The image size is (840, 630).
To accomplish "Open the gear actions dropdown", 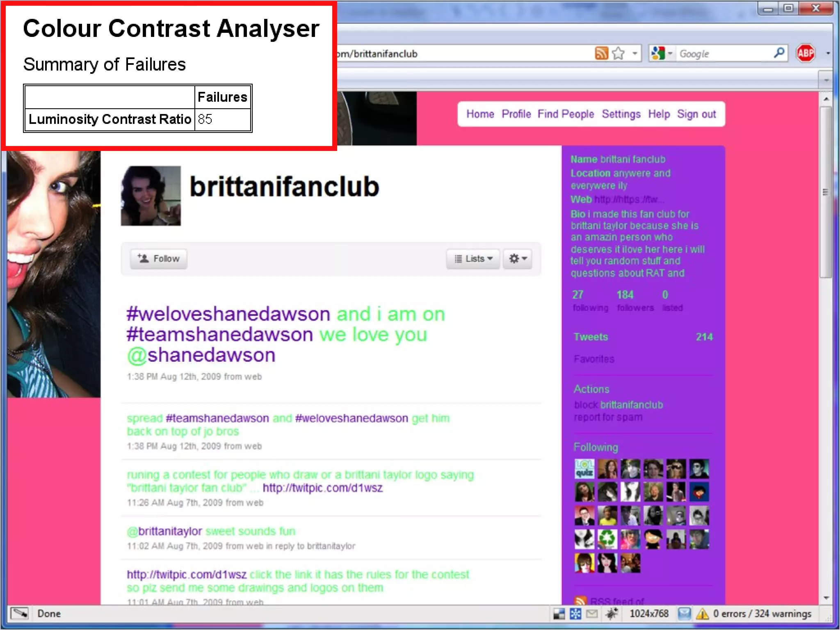I will click(x=518, y=259).
